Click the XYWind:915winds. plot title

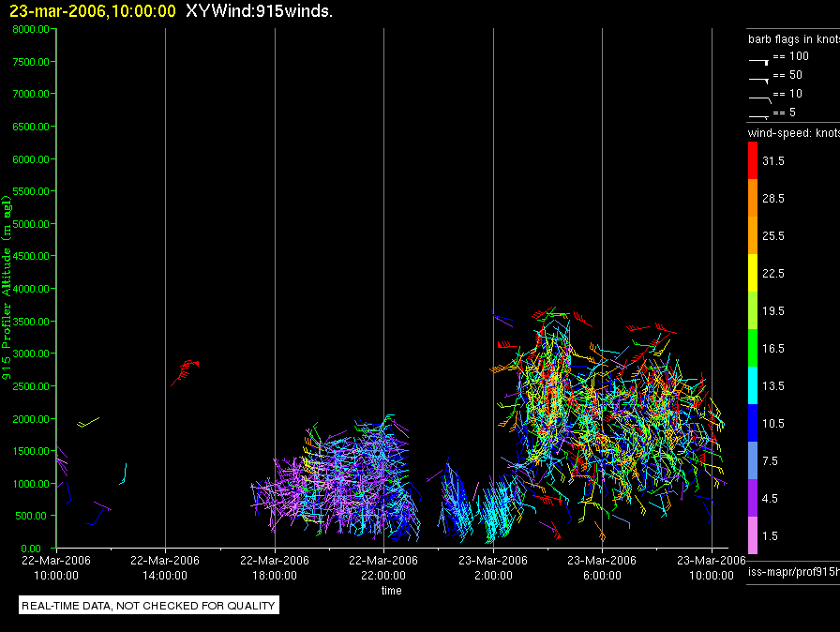260,11
